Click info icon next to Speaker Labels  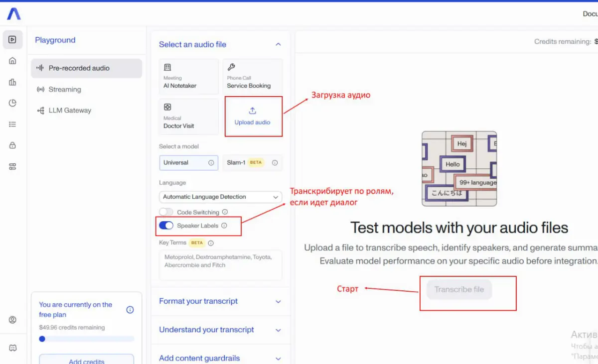pos(224,226)
